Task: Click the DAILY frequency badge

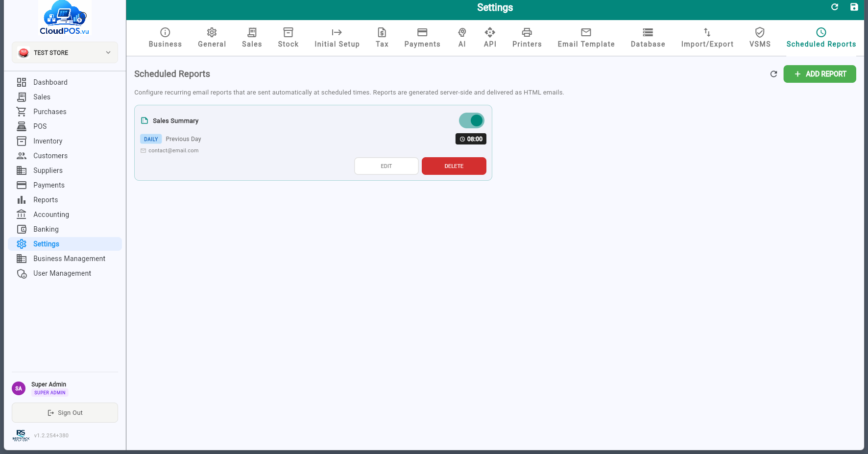Action: 151,139
